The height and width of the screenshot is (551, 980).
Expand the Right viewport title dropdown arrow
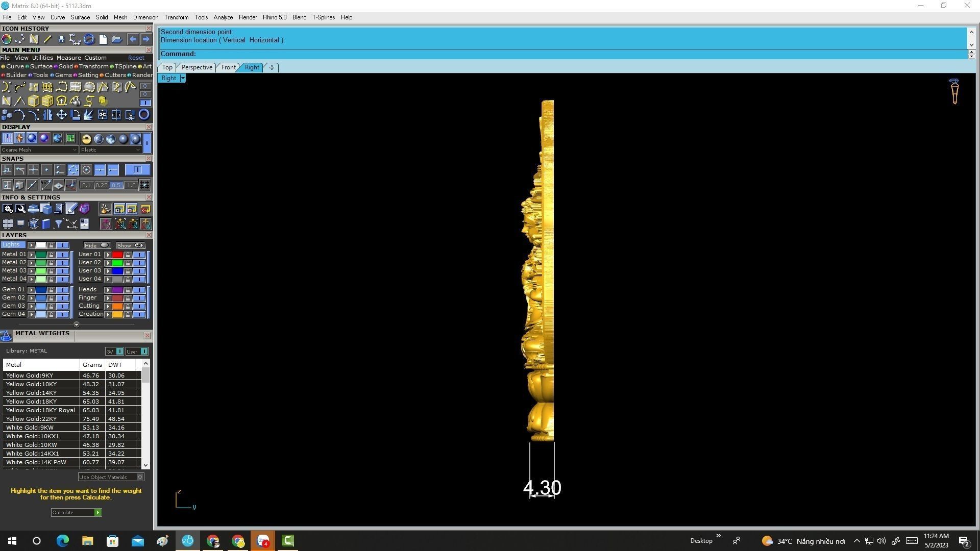point(183,78)
